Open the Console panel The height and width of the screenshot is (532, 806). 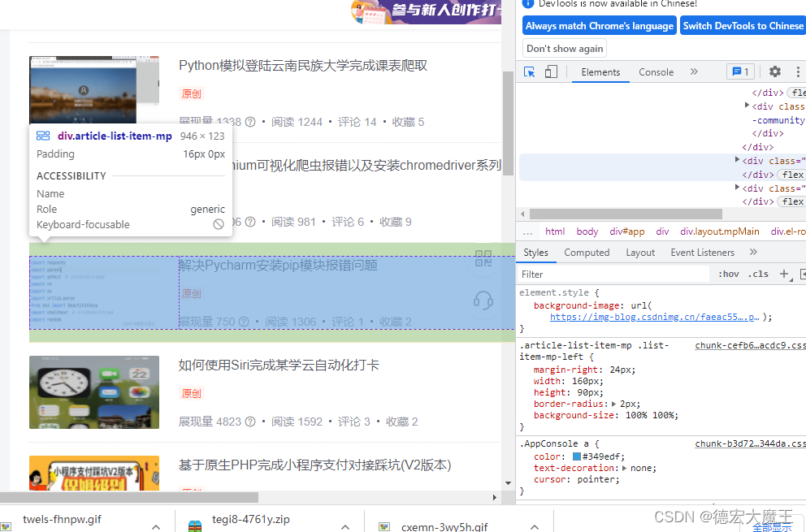click(656, 72)
